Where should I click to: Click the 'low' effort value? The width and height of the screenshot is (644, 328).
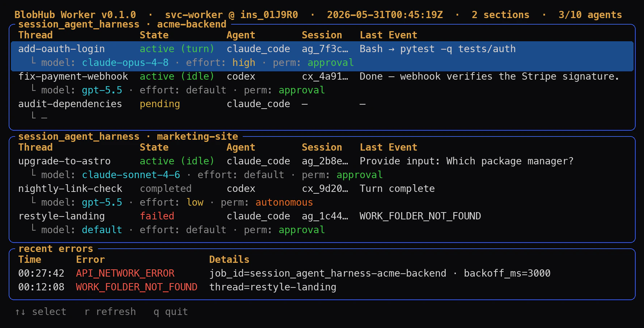tap(195, 202)
